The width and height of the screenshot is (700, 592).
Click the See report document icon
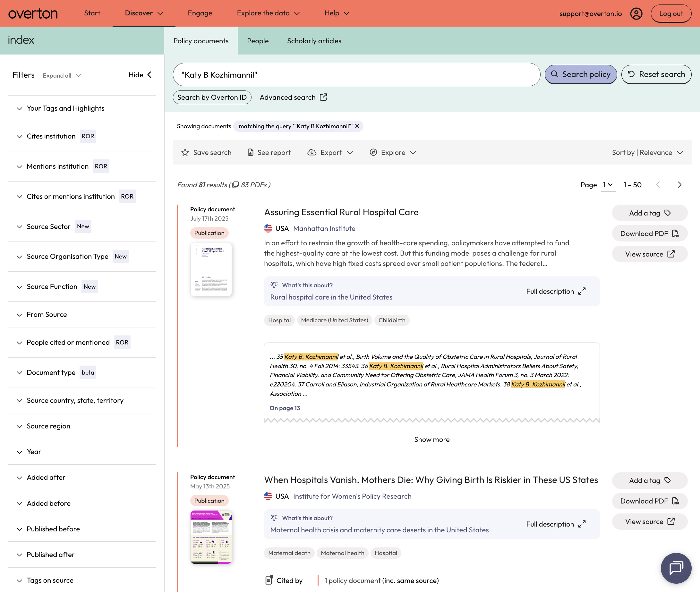[251, 152]
